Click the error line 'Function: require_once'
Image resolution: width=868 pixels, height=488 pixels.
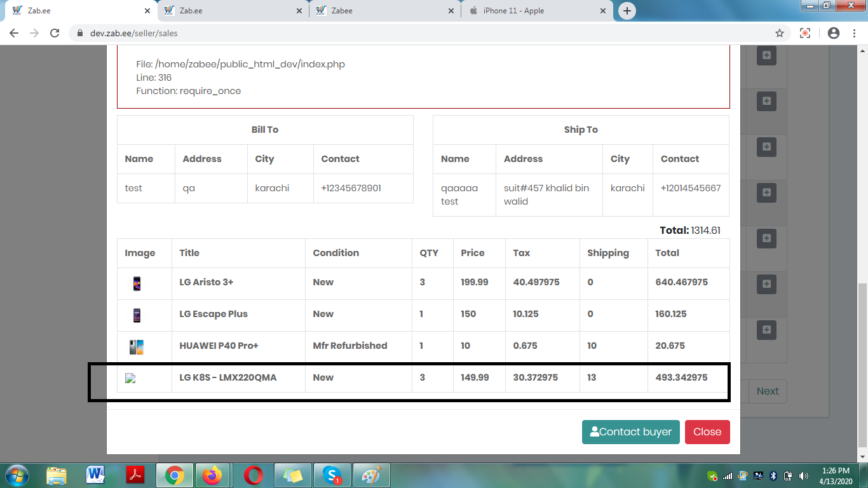point(189,91)
